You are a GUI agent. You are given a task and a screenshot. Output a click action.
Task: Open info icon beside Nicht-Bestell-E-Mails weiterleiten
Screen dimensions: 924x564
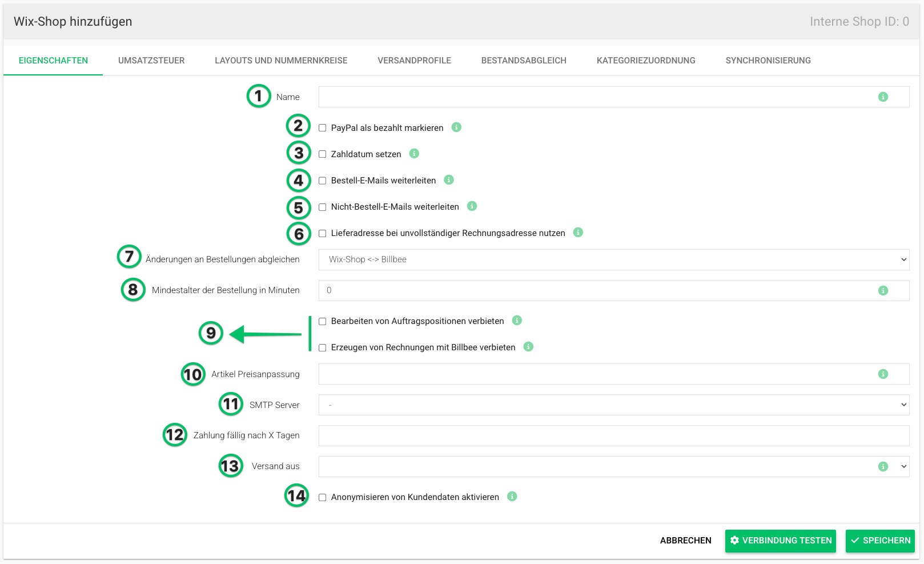[x=472, y=206]
